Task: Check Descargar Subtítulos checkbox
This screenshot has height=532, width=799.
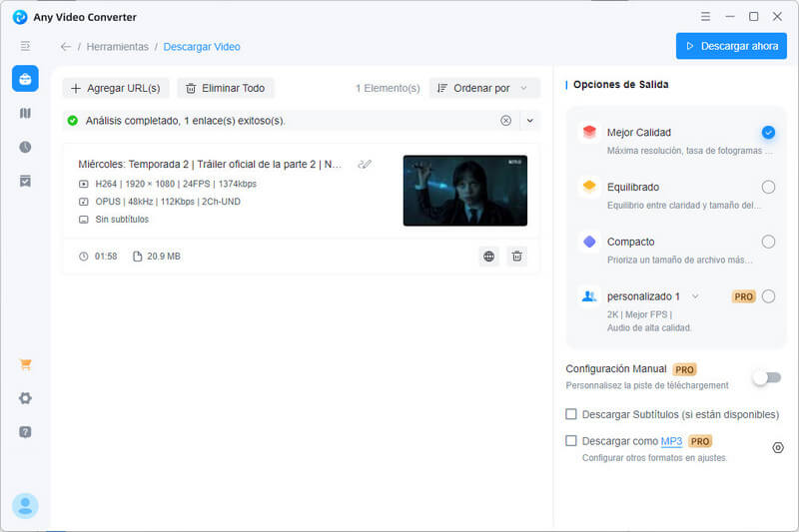Action: click(x=571, y=414)
